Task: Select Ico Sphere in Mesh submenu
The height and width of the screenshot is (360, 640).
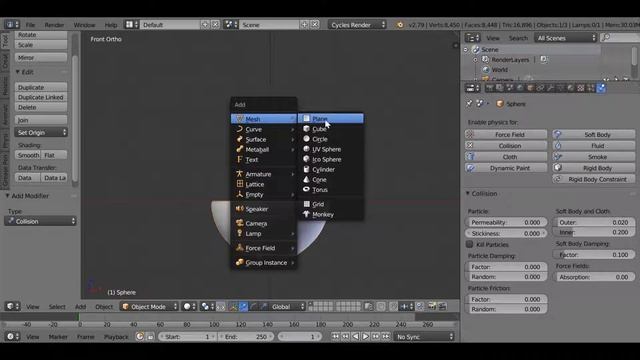Action: click(x=331, y=160)
